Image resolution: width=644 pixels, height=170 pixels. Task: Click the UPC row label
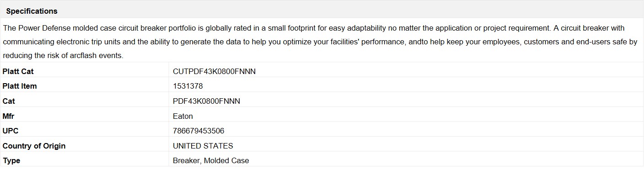click(x=11, y=131)
